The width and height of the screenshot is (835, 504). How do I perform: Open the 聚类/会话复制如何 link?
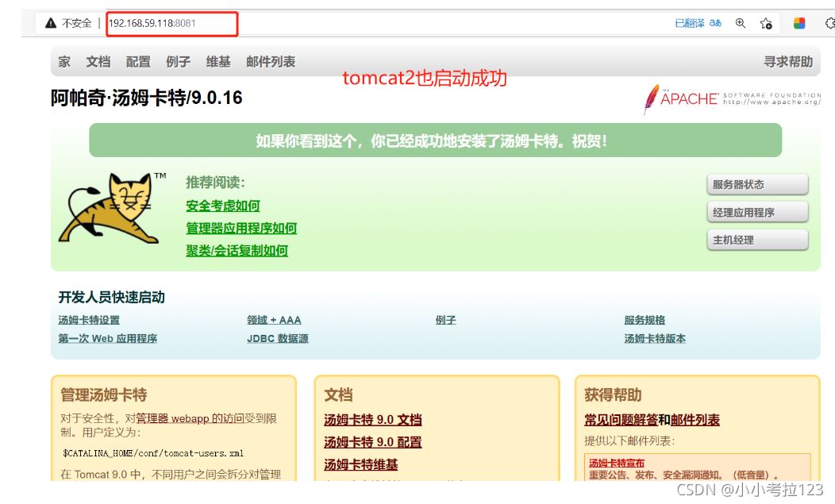click(x=237, y=250)
